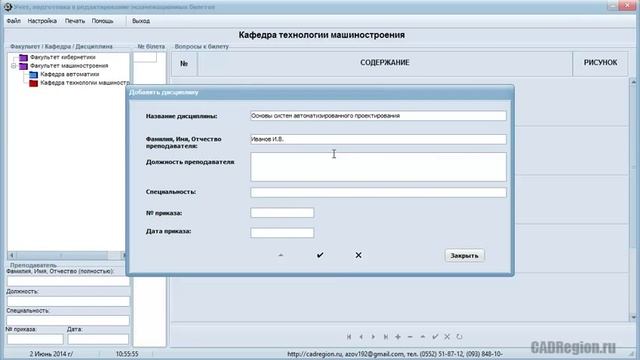The height and width of the screenshot is (360, 640).
Task: Cancel discipline entry with dialog X icon
Action: tap(358, 255)
